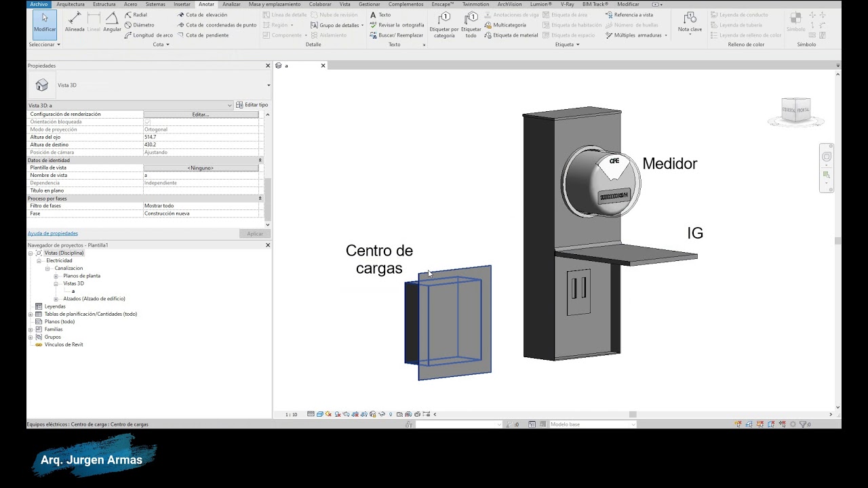Open Buscar/Reemplazar text tool

pyautogui.click(x=396, y=35)
